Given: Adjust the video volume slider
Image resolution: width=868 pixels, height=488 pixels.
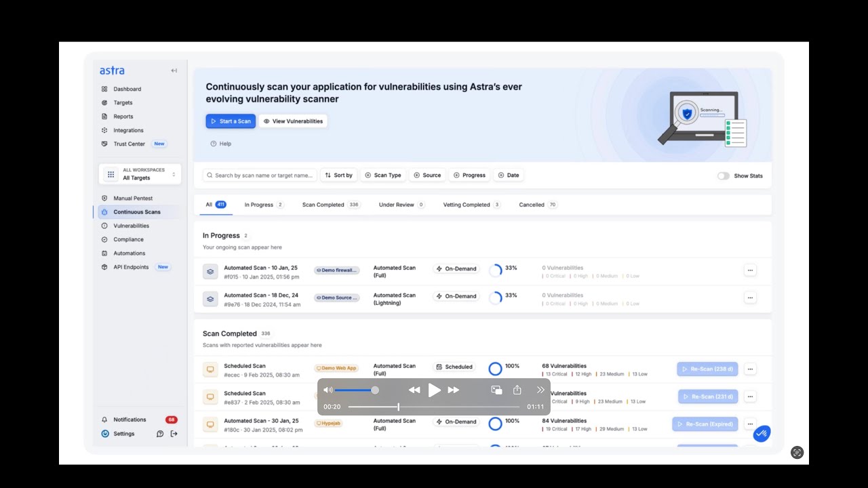Looking at the screenshot, I should [x=357, y=390].
